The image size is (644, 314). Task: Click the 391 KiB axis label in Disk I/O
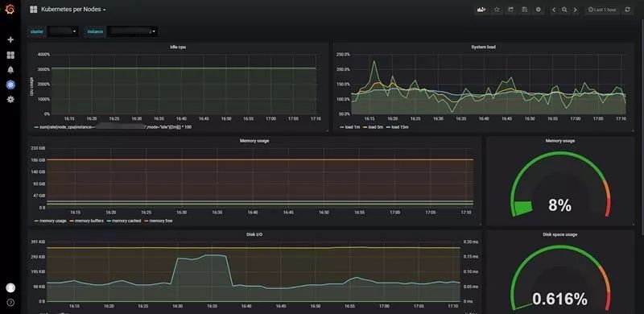pos(37,242)
